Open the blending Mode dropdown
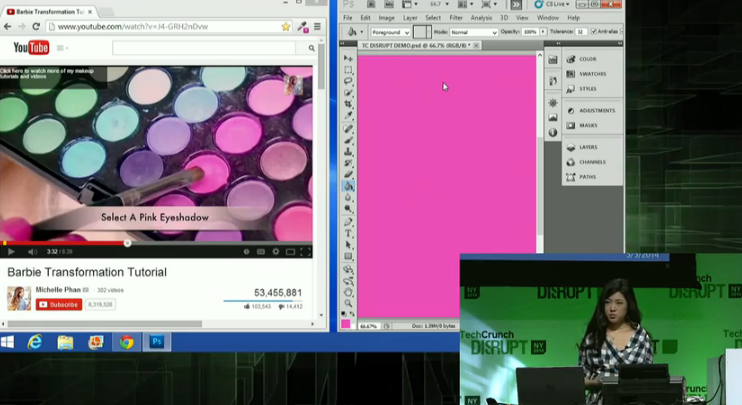The image size is (742, 405). point(473,32)
